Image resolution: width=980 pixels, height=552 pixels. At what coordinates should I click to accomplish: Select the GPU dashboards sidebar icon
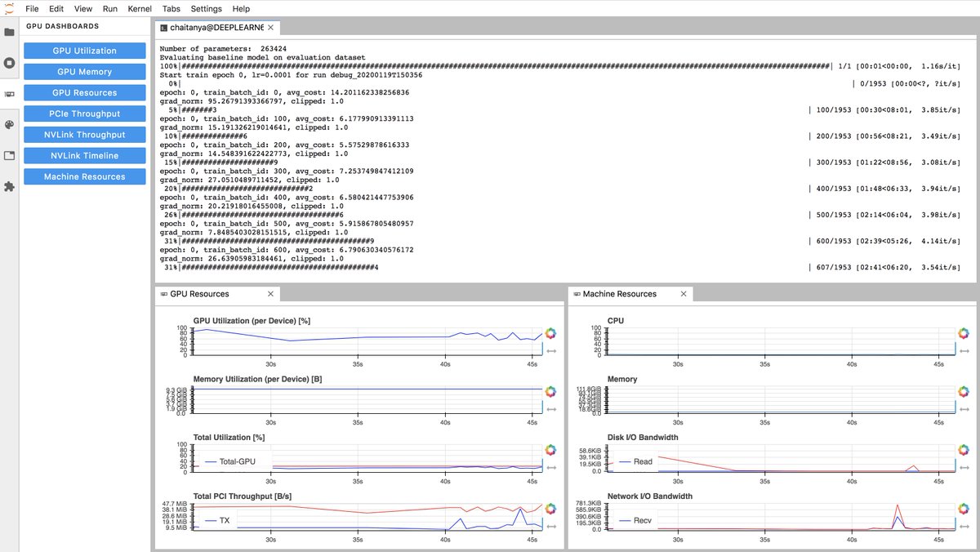point(9,94)
